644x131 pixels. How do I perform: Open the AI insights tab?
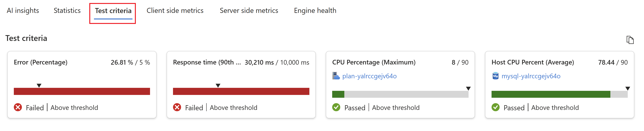(x=23, y=10)
